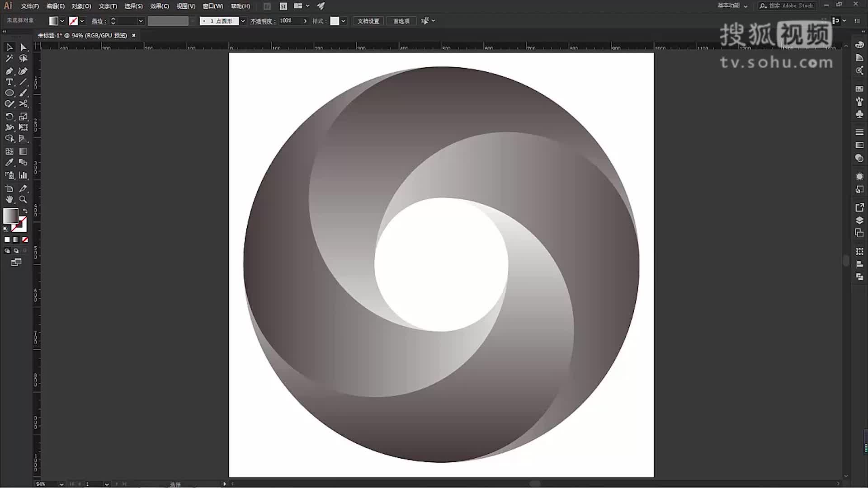Select the Blend tool
This screenshot has height=488, width=868.
pos(24,162)
